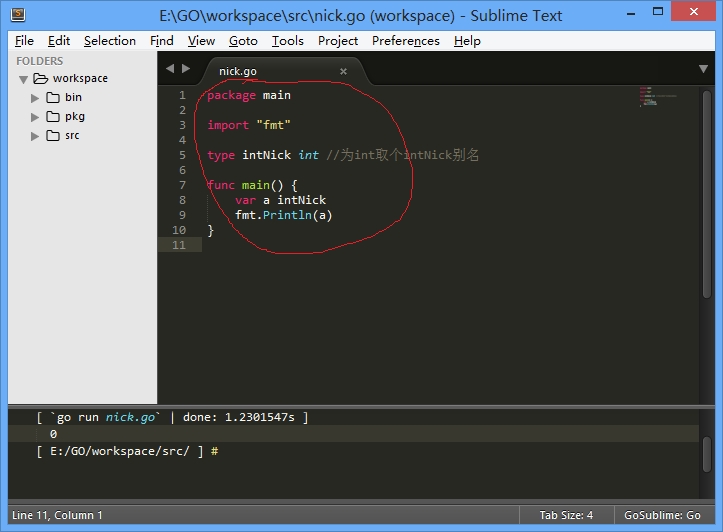Screen dimensions: 723x532
Task: Click line number 5 in gutter
Action: pyautogui.click(x=182, y=155)
